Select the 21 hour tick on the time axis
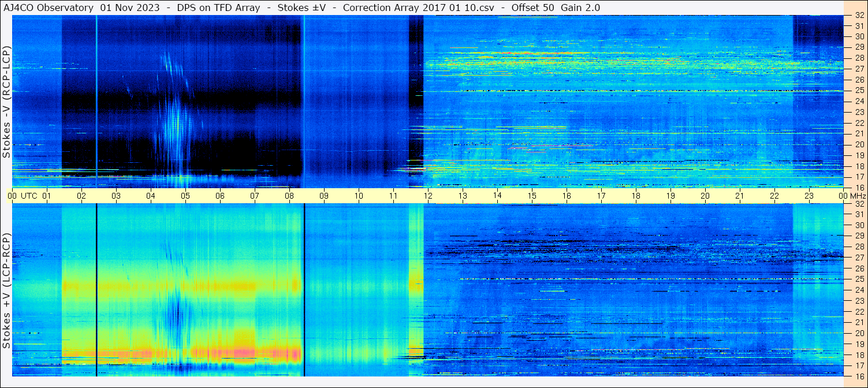Screen dimensions: 868x388 [740, 196]
